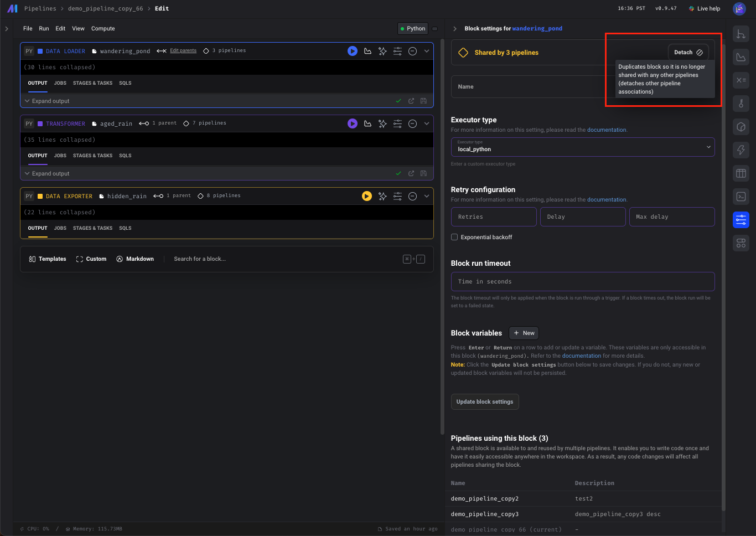The height and width of the screenshot is (536, 756).
Task: Open block settings sliders icon for wandering_pond
Action: coord(397,51)
